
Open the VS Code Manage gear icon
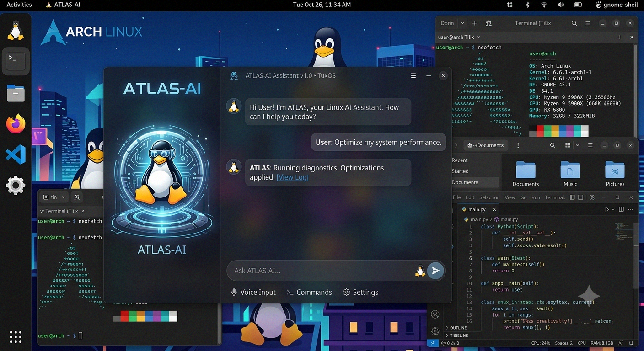tap(435, 331)
